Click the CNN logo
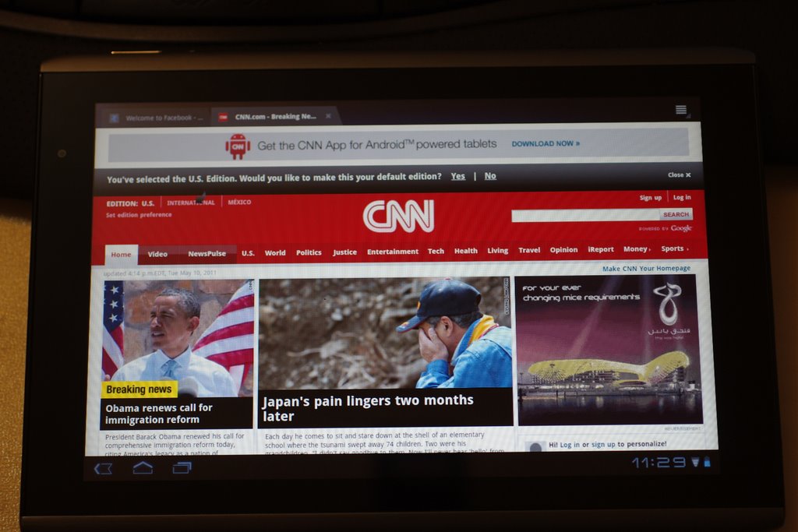Screen dimensions: 798x532 (x=398, y=216)
